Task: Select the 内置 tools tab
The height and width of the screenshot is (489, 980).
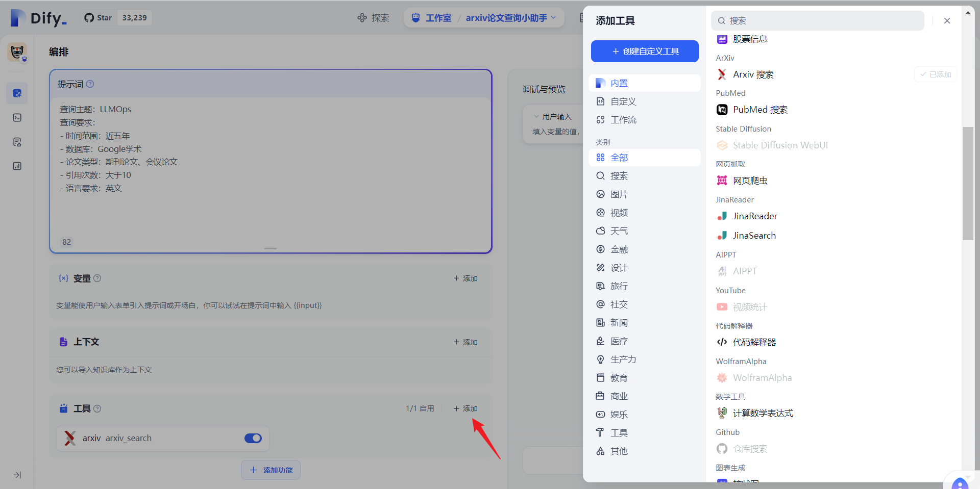Action: (x=645, y=83)
